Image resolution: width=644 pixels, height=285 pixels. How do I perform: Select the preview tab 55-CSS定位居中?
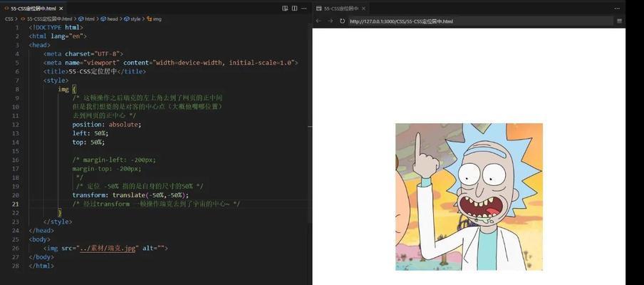click(x=341, y=9)
